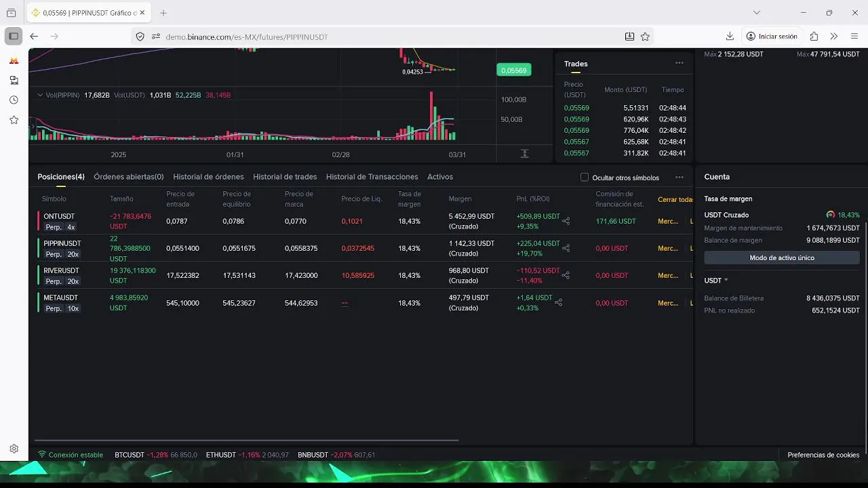The width and height of the screenshot is (868, 488).
Task: Open the list all tabs chevron dropdown
Action: tap(757, 12)
